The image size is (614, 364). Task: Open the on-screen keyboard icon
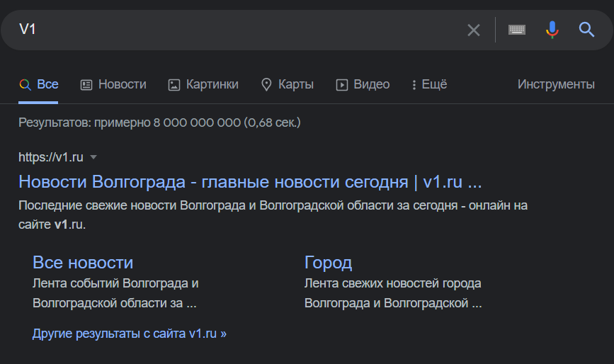(517, 30)
